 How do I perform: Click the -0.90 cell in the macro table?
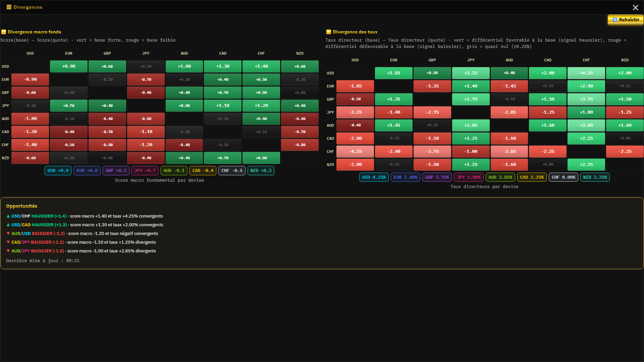(30, 79)
